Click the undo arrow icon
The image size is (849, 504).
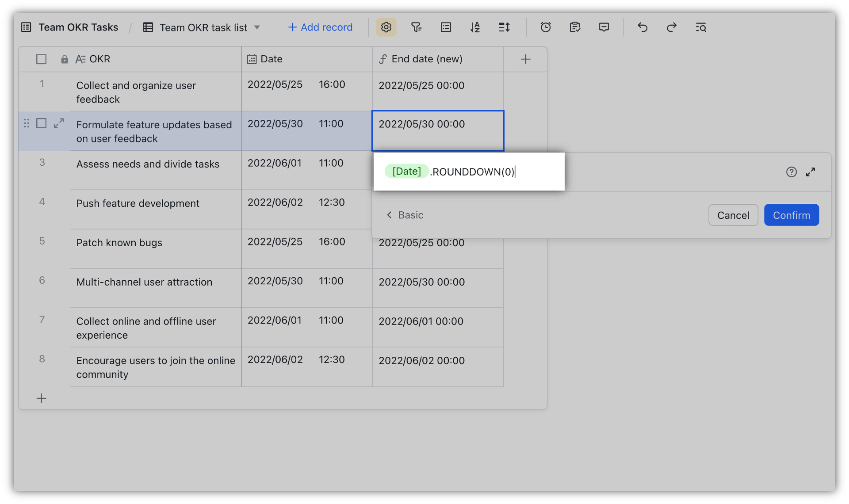642,27
